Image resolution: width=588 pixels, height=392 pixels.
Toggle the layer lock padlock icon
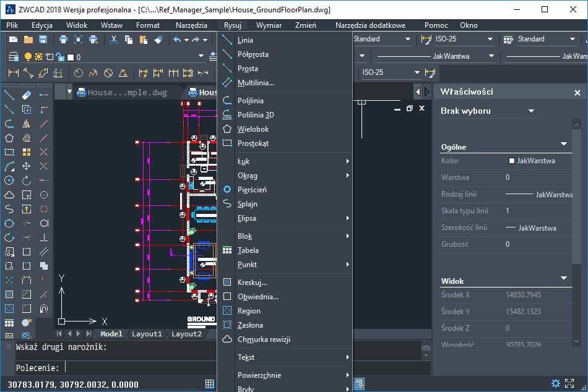[x=61, y=57]
